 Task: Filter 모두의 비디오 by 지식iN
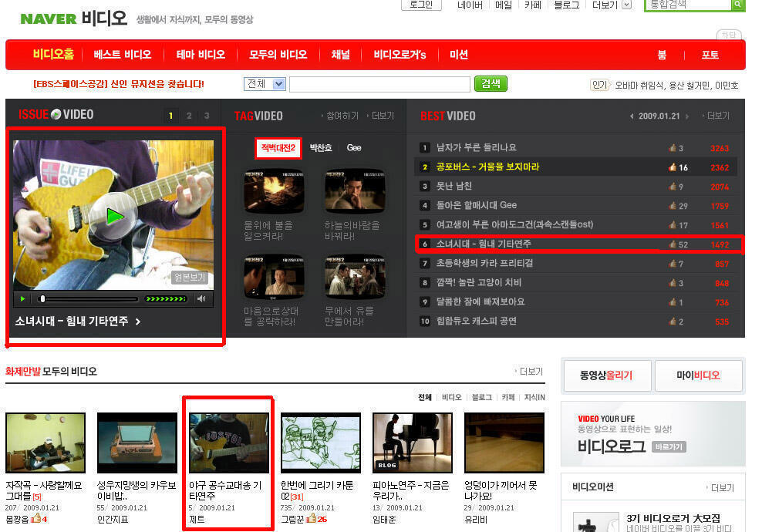click(x=534, y=397)
